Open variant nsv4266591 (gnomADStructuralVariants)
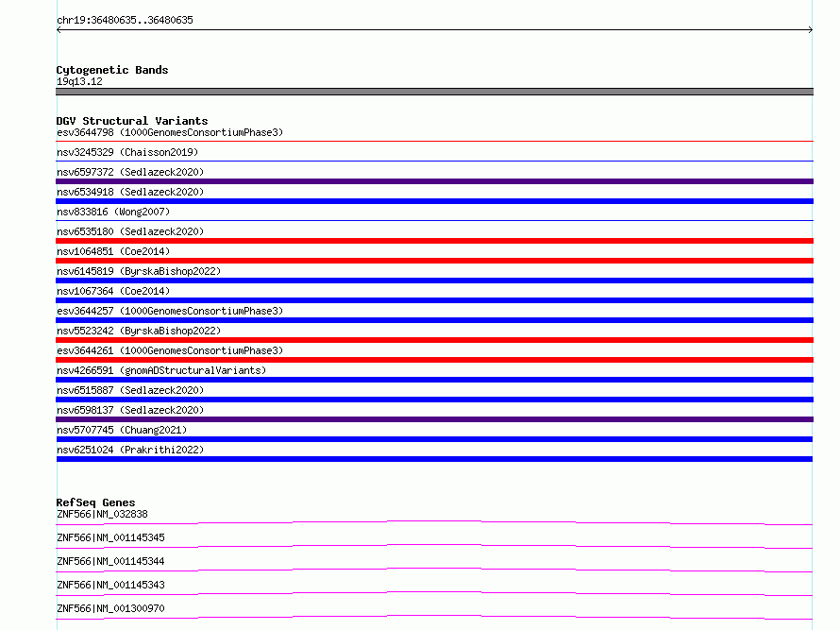This screenshot has height=630, width=840. (161, 370)
